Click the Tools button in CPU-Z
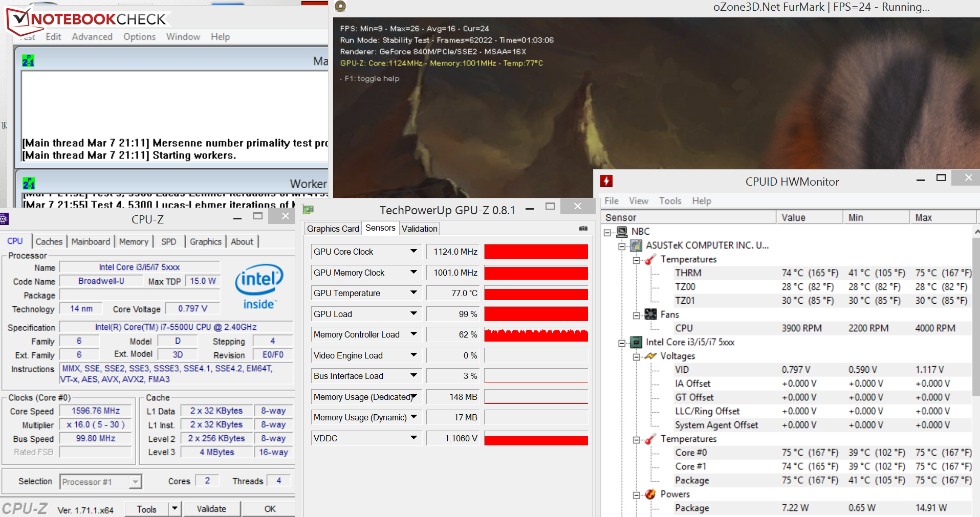Image resolution: width=980 pixels, height=517 pixels. click(146, 509)
